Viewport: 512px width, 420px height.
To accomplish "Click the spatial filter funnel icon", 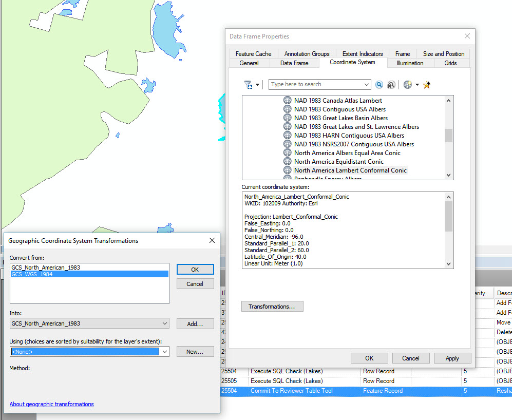I will [248, 85].
